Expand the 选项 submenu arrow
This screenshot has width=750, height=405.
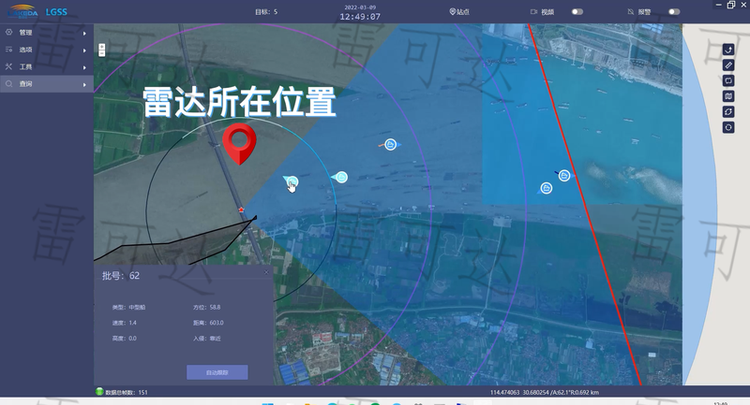(85, 50)
